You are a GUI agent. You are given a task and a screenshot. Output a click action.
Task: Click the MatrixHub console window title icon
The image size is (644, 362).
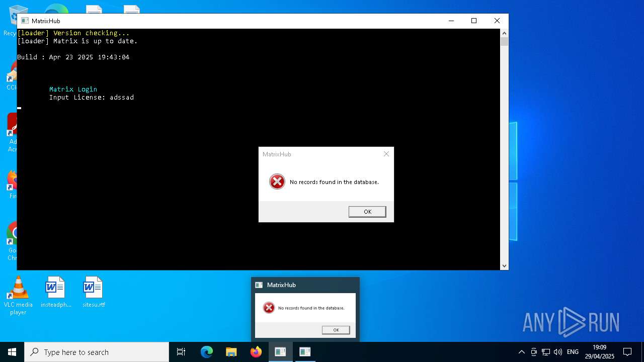point(25,21)
